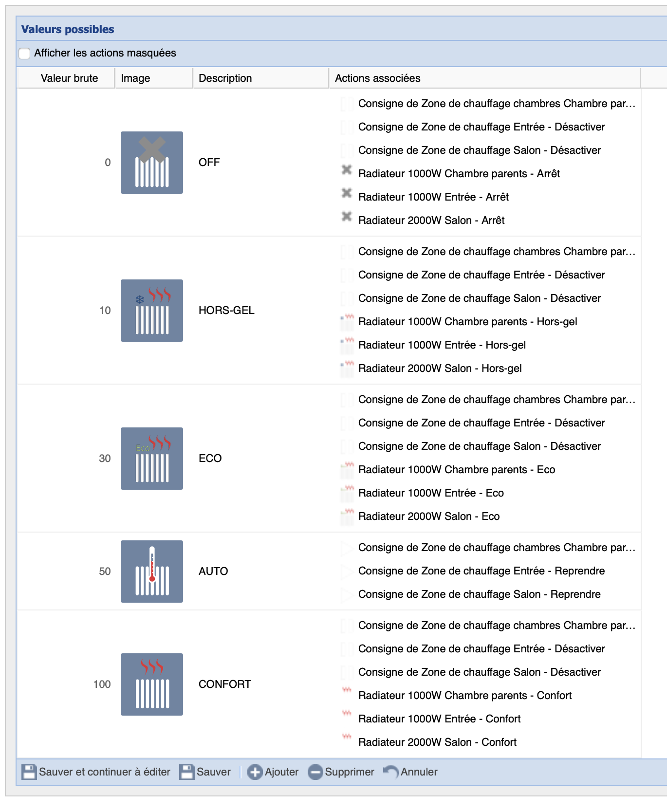Click the undo arrow icon beside Annuler
Viewport: 667px width, 812px height.
click(390, 772)
